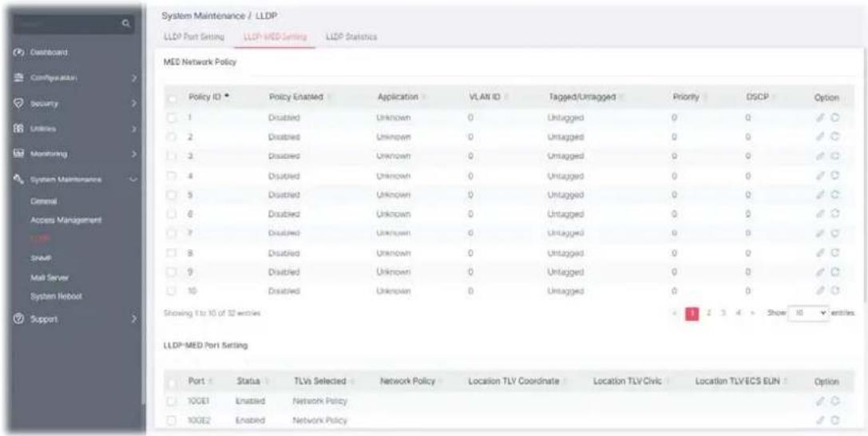
Task: Open SNMP in sidebar
Action: point(39,258)
